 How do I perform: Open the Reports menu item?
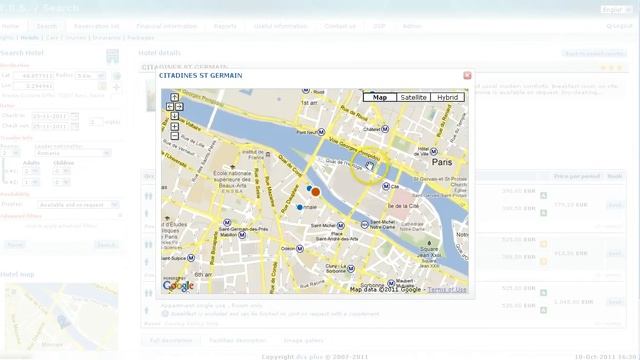pyautogui.click(x=225, y=26)
